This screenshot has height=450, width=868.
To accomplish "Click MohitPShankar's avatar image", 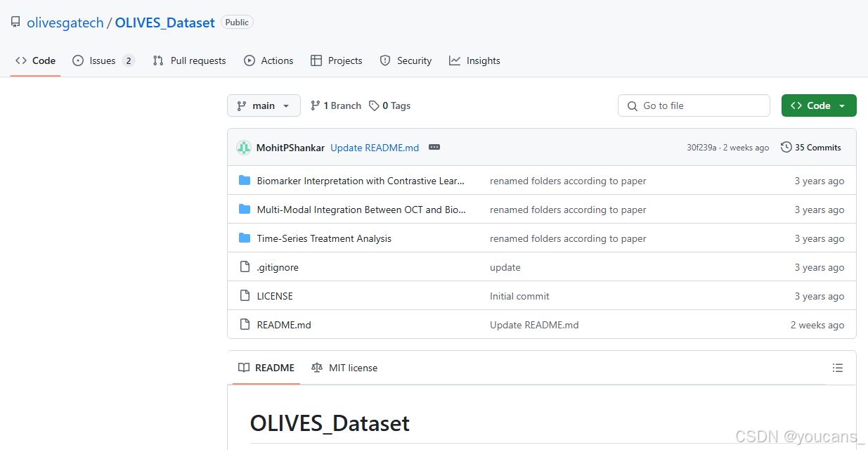I will pos(244,148).
